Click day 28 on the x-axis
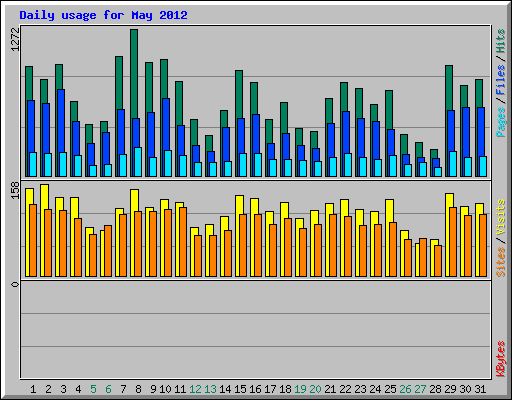 [435, 389]
